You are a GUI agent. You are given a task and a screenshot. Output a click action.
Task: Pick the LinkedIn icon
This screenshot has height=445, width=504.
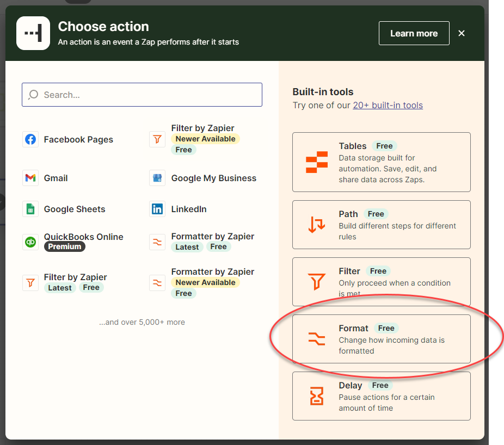157,209
